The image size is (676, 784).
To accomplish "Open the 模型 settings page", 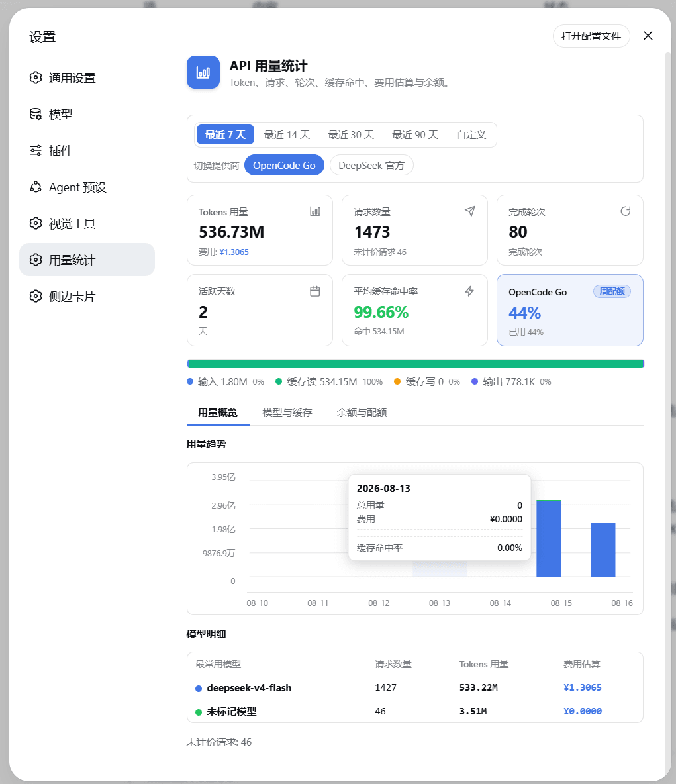I will 87,114.
